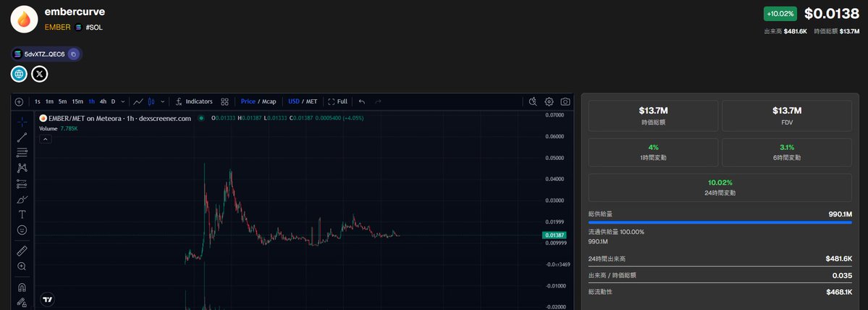
Task: Select the ruler measure tool
Action: pos(22,251)
